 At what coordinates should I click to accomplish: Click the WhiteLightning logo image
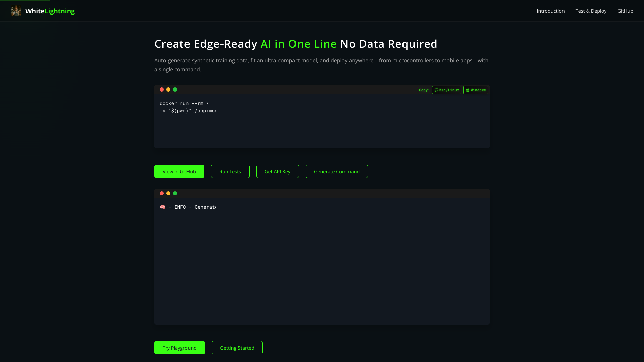[16, 11]
